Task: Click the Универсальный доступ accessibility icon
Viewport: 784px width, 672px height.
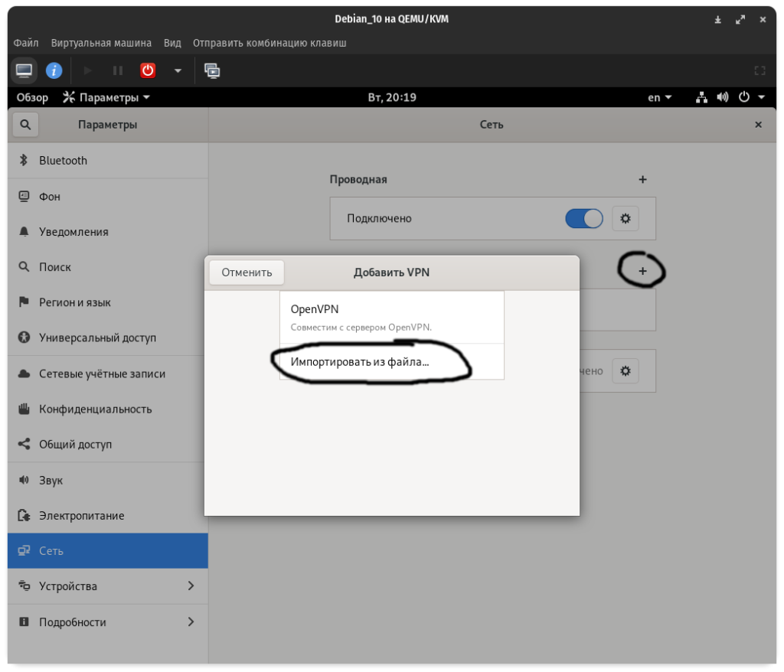Action: [24, 338]
